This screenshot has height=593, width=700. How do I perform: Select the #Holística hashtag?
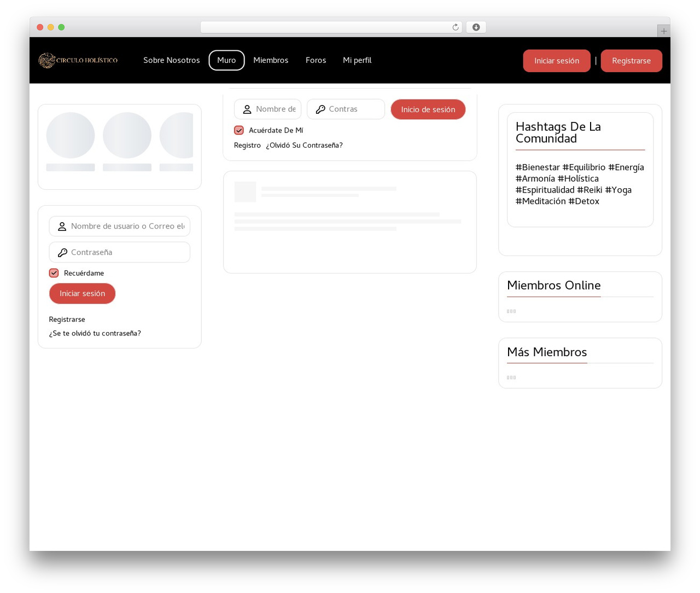[578, 179]
